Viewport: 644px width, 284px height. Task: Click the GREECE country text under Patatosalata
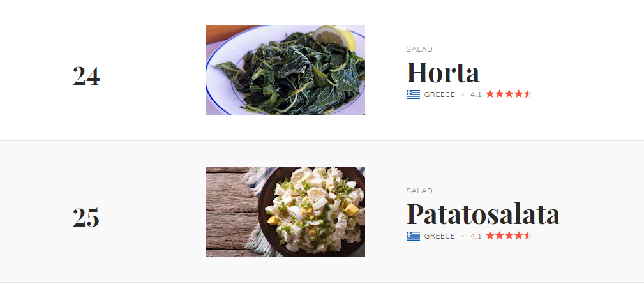point(440,236)
